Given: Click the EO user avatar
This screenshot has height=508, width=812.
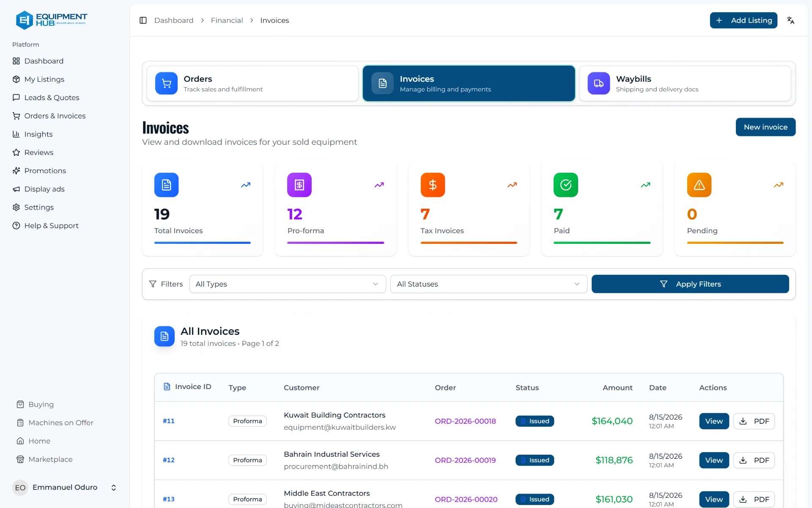Looking at the screenshot, I should (20, 488).
